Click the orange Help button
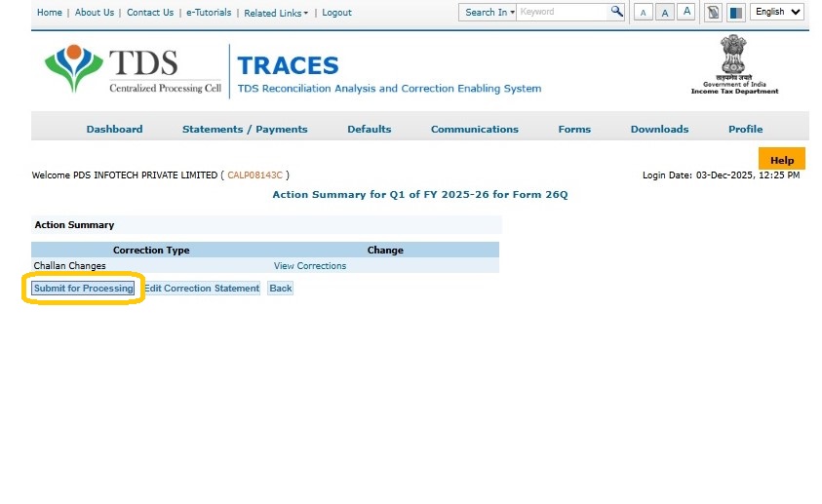 click(781, 160)
